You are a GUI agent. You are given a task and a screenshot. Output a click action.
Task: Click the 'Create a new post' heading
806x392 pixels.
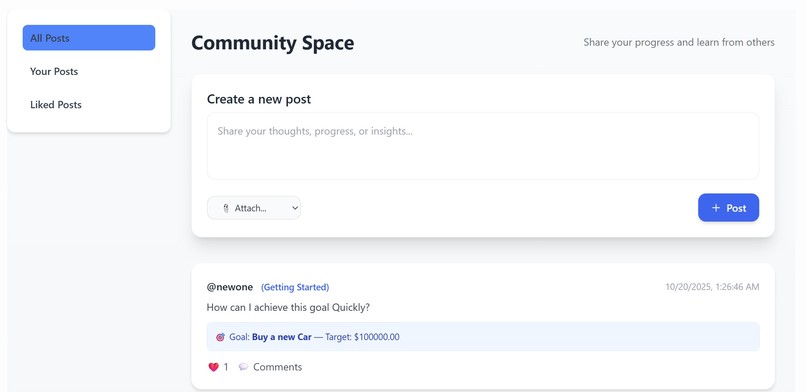[x=259, y=99]
